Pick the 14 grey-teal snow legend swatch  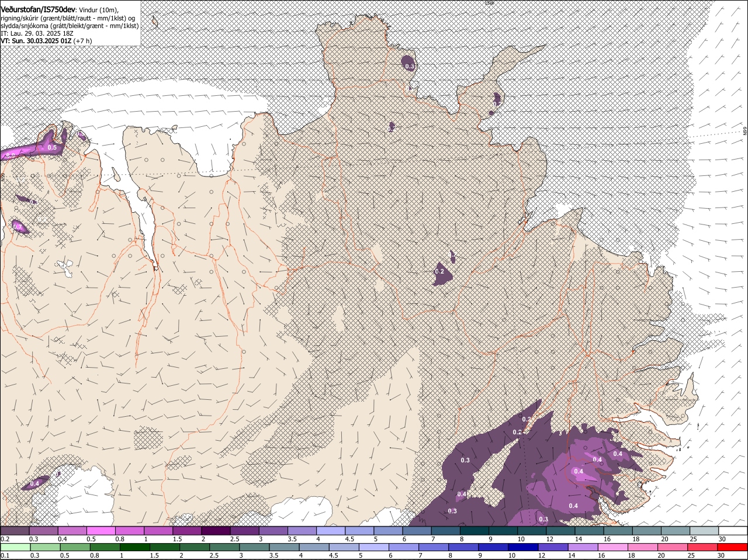coord(589,531)
